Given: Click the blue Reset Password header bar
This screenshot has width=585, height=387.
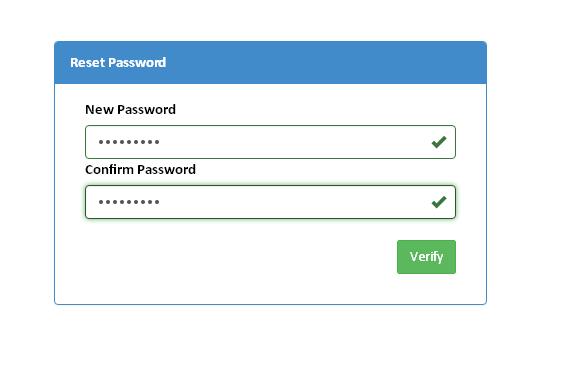Looking at the screenshot, I should [270, 62].
